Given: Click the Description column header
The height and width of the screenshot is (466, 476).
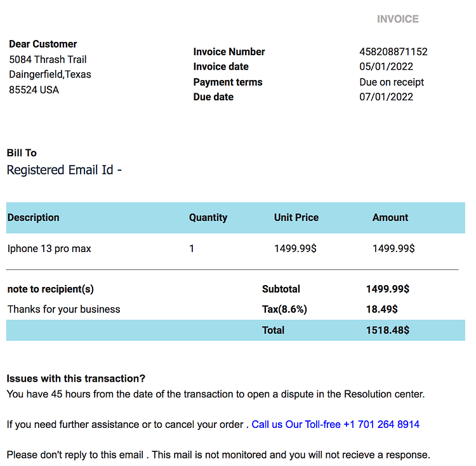Looking at the screenshot, I should click(34, 217).
